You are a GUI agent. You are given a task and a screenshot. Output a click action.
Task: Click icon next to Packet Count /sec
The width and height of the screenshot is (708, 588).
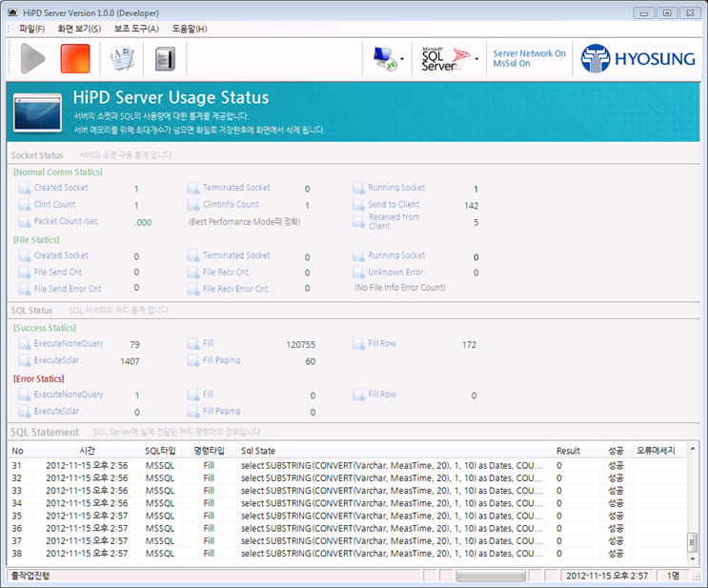point(25,221)
